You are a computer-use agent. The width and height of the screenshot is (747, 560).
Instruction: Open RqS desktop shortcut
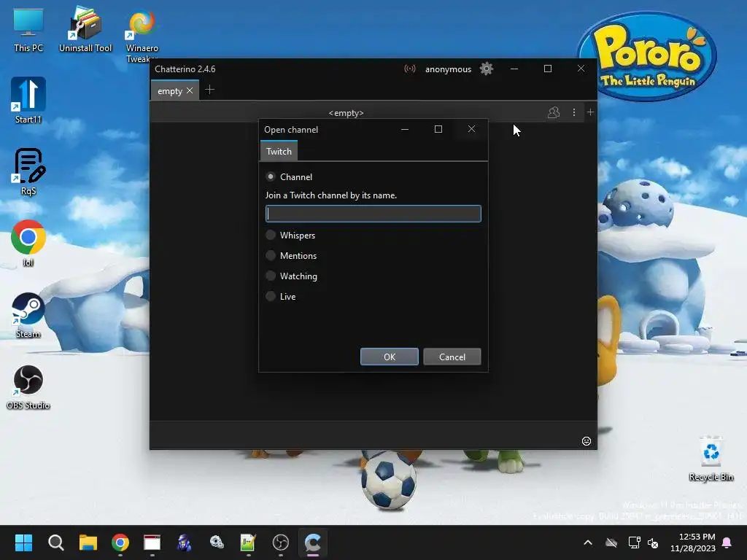[x=28, y=172]
